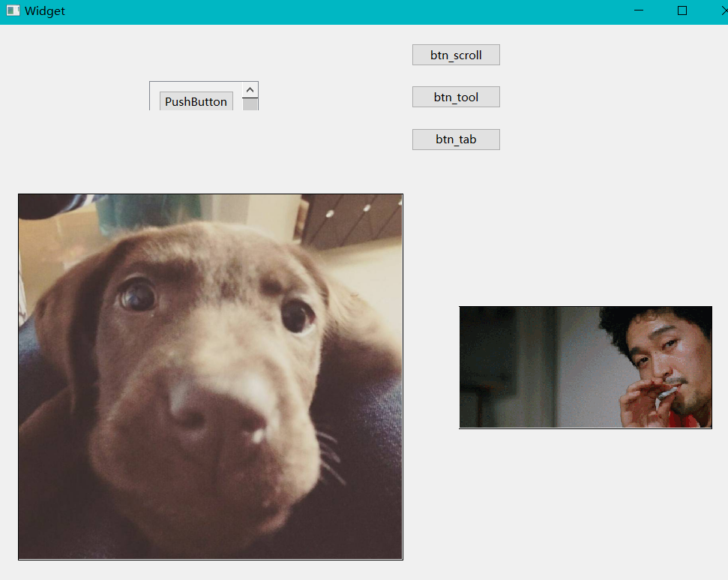
Task: Maximize the Widget window
Action: pos(682,11)
